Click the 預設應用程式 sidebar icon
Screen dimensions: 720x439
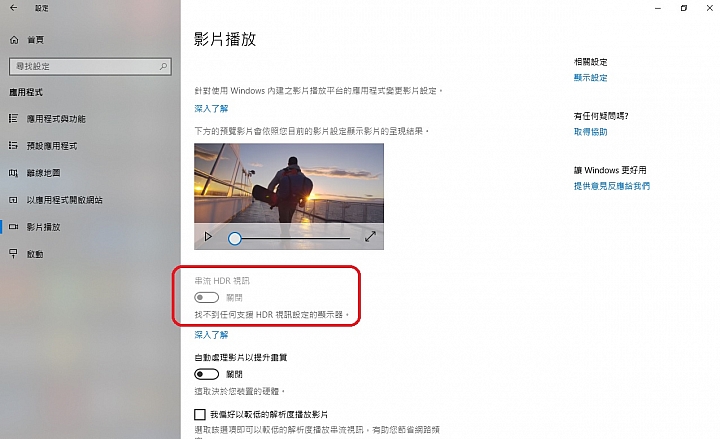pos(13,146)
